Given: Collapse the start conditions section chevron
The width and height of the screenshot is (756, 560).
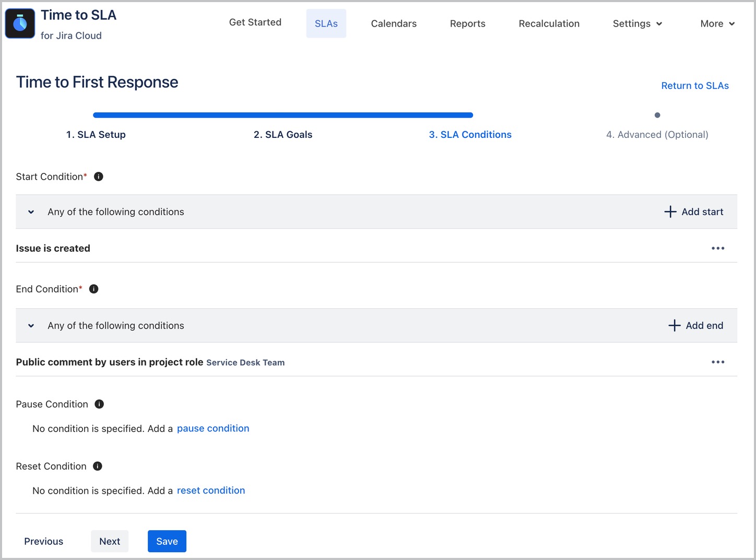Looking at the screenshot, I should 30,212.
